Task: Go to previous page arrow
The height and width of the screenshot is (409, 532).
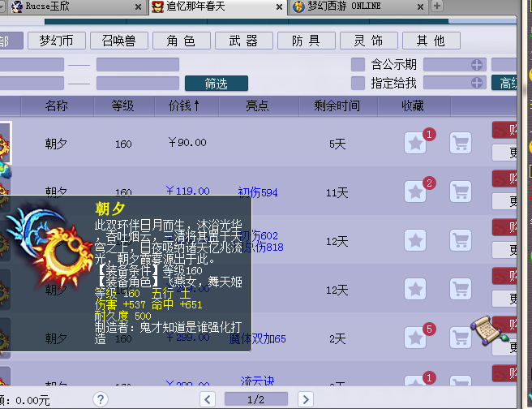Action: (x=208, y=399)
